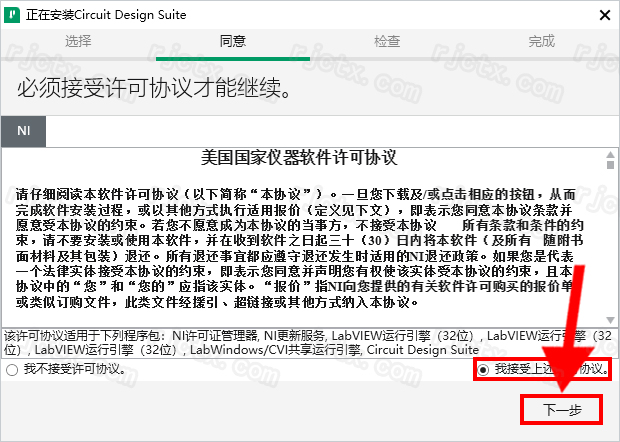
Task: Click the license agreement scrollbar track
Action: tap(608, 250)
